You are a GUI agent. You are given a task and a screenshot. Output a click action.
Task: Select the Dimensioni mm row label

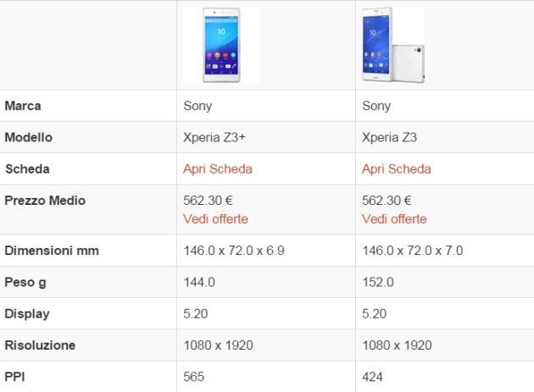52,251
